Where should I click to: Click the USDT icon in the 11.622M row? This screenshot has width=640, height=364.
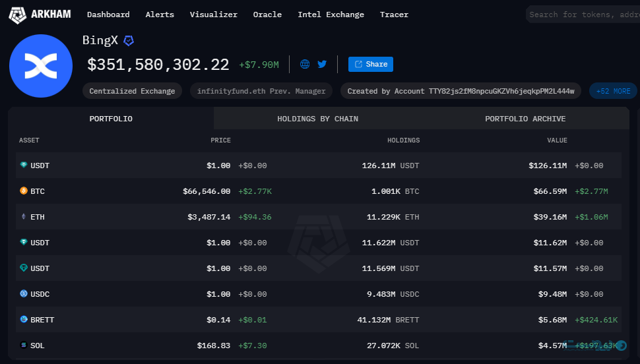click(24, 242)
